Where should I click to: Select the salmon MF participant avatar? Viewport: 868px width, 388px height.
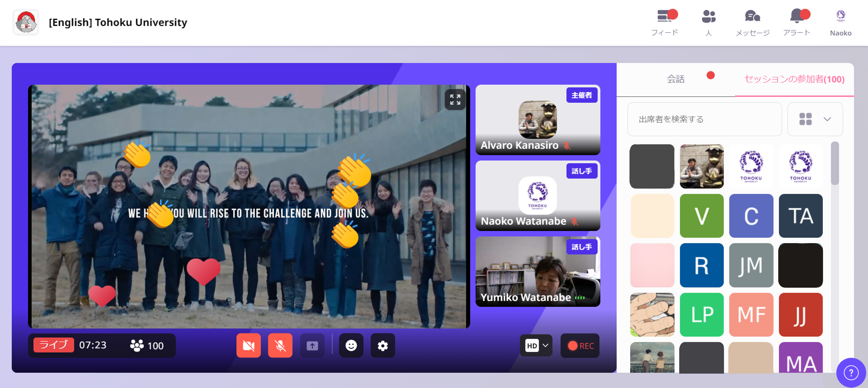[751, 315]
